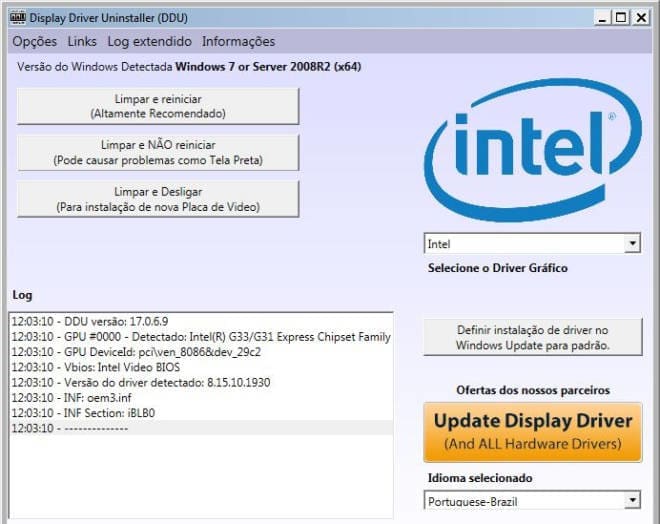Select the DDU versão: 17.0.6.9 log line

[201, 322]
